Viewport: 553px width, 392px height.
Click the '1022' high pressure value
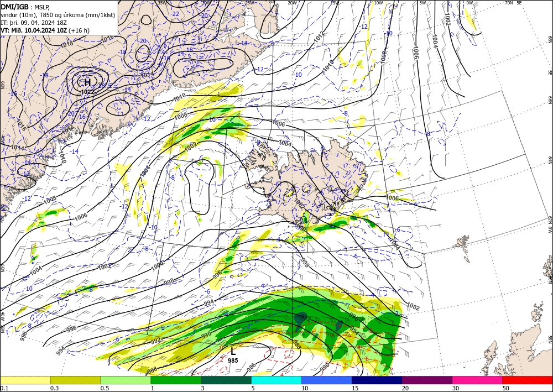[87, 92]
